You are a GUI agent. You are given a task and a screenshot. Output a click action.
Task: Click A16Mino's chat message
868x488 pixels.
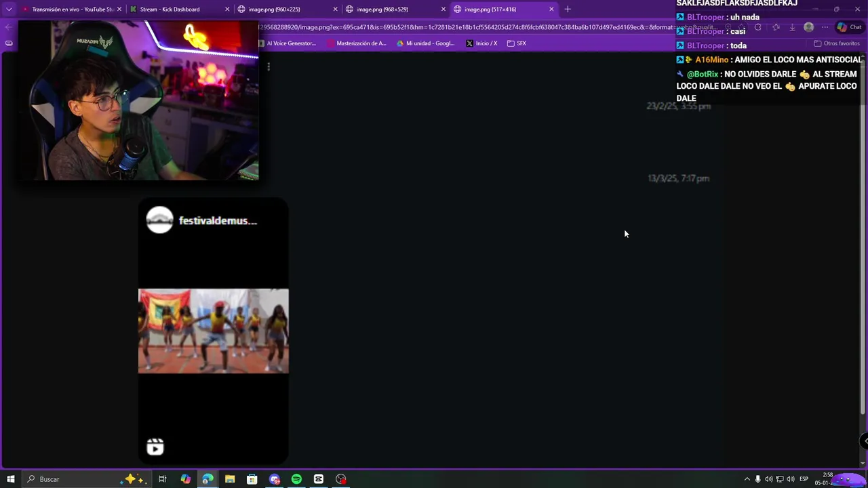(770, 60)
